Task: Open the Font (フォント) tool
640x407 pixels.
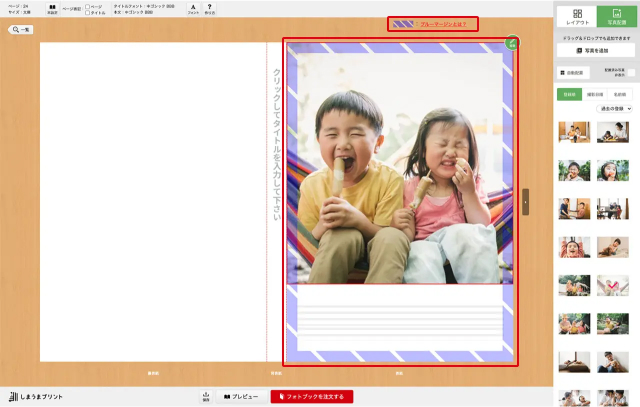Action: click(193, 9)
